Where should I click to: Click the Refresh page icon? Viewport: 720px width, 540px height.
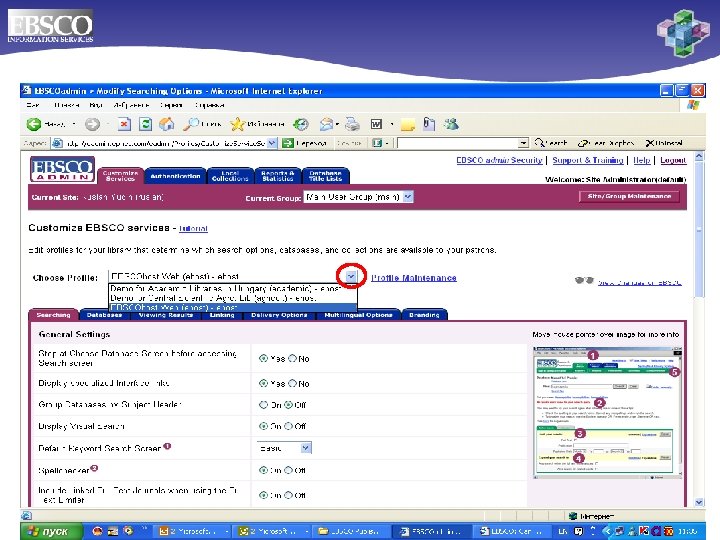[x=146, y=124]
